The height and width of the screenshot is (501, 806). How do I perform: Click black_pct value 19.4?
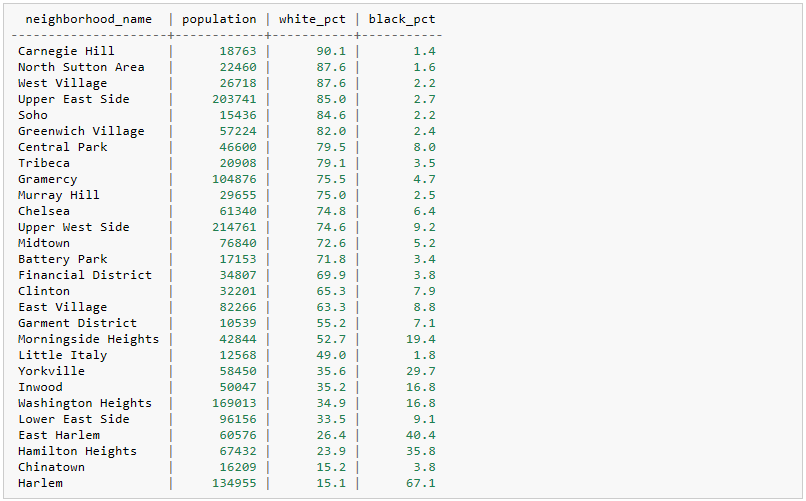pyautogui.click(x=420, y=339)
